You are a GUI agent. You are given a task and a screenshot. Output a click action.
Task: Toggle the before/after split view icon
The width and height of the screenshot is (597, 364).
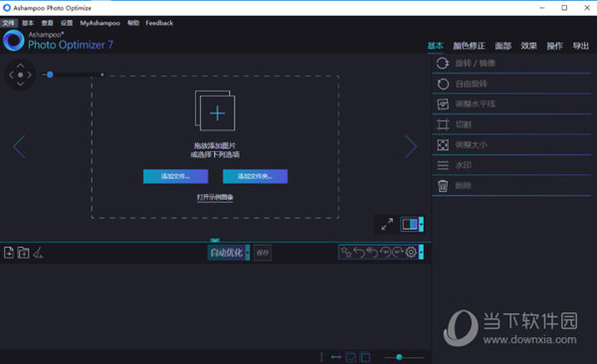(410, 224)
